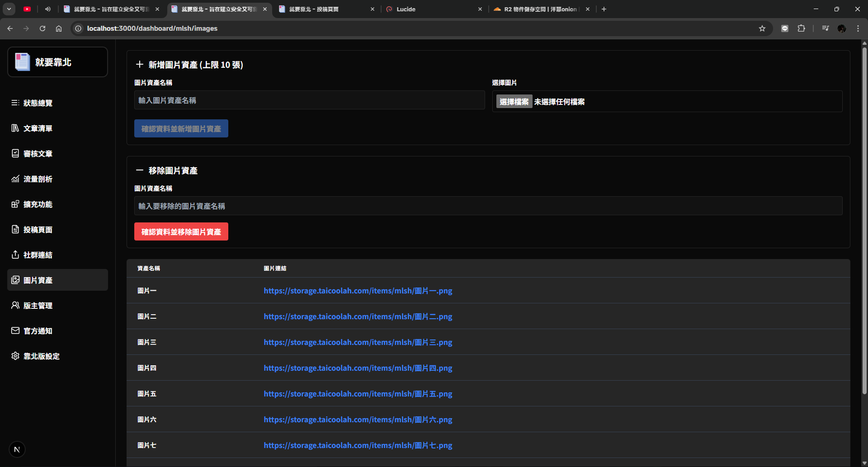Screen dimensions: 868x467
Task: Open the 圖片五.png storage link
Action: (x=358, y=394)
